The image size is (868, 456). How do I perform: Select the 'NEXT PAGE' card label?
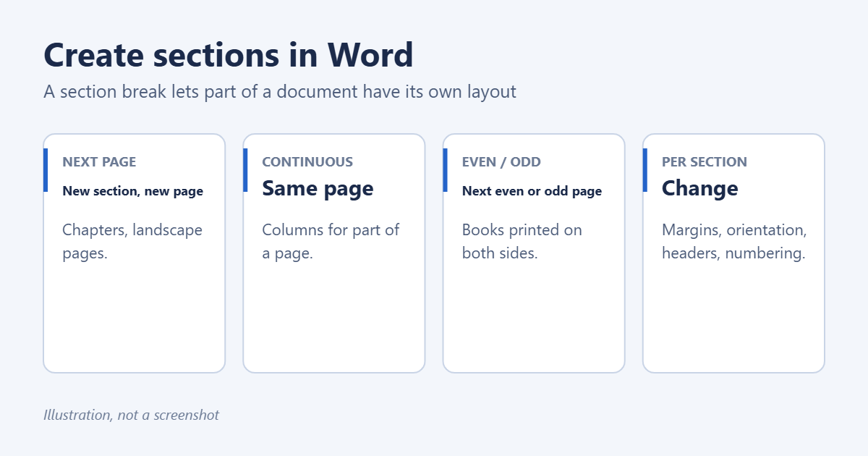click(99, 162)
